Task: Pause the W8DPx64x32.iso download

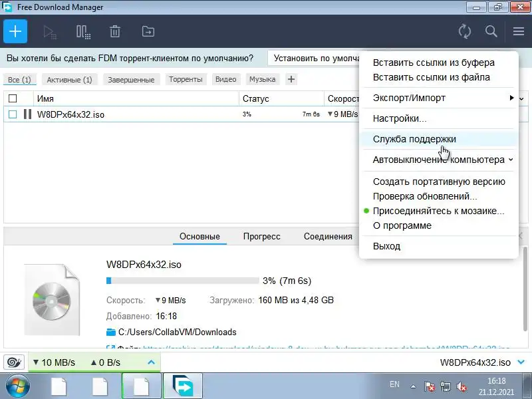Action: (x=27, y=114)
